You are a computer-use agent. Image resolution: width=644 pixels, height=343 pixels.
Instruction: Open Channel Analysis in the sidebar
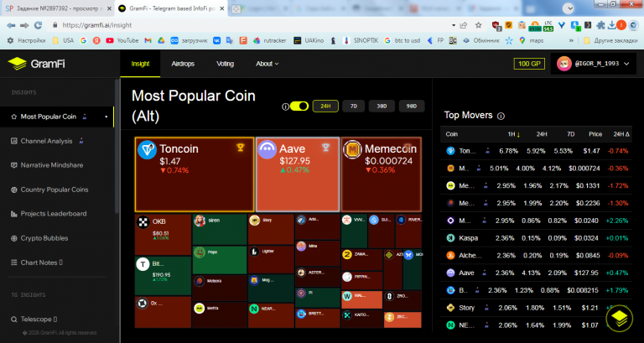(x=57, y=141)
